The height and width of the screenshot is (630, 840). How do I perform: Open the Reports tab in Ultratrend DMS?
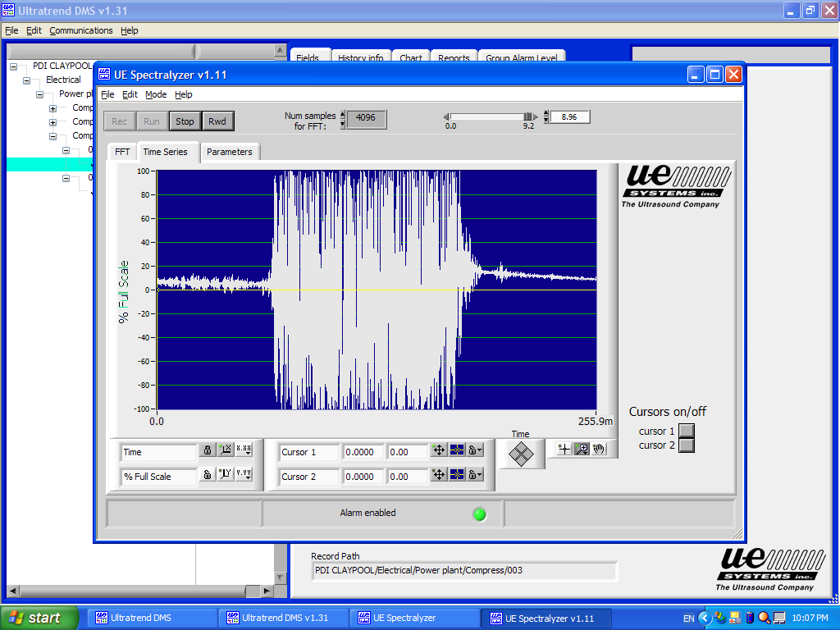[454, 57]
